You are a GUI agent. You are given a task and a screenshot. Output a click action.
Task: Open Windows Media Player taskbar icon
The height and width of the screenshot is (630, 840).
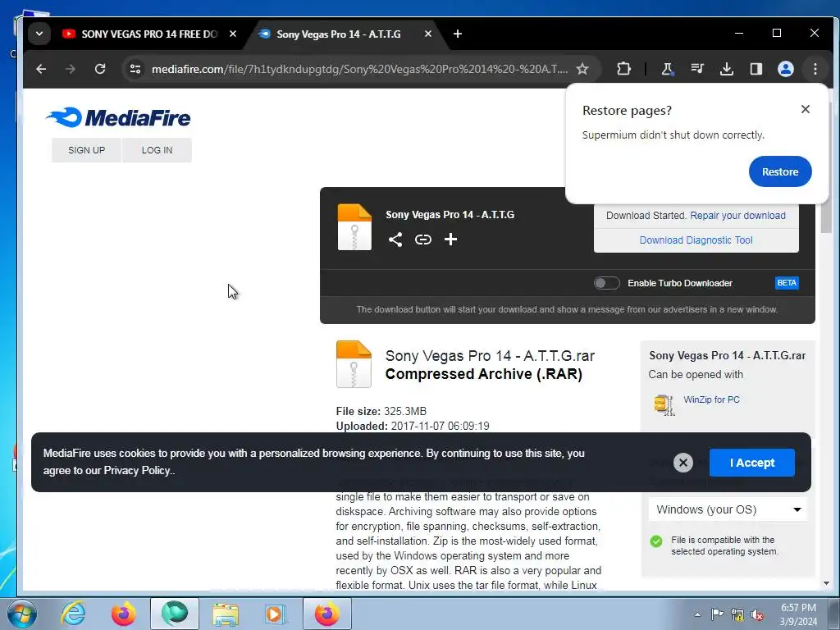point(276,614)
